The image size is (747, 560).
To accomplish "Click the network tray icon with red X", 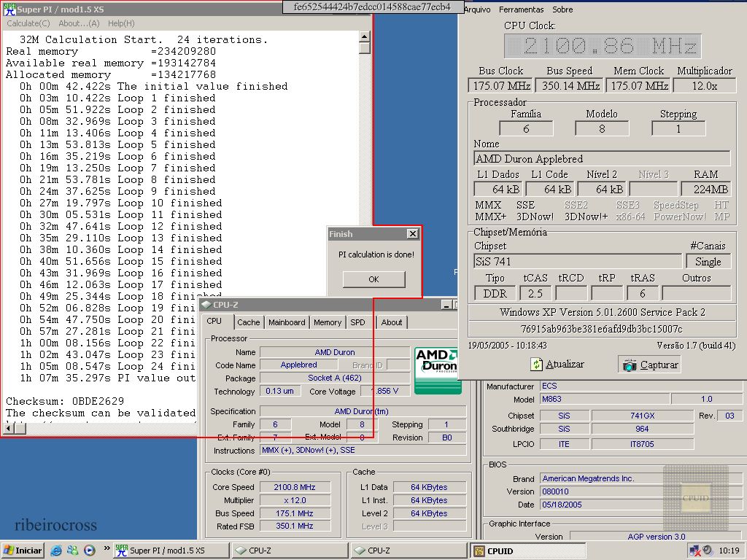I will click(x=694, y=551).
